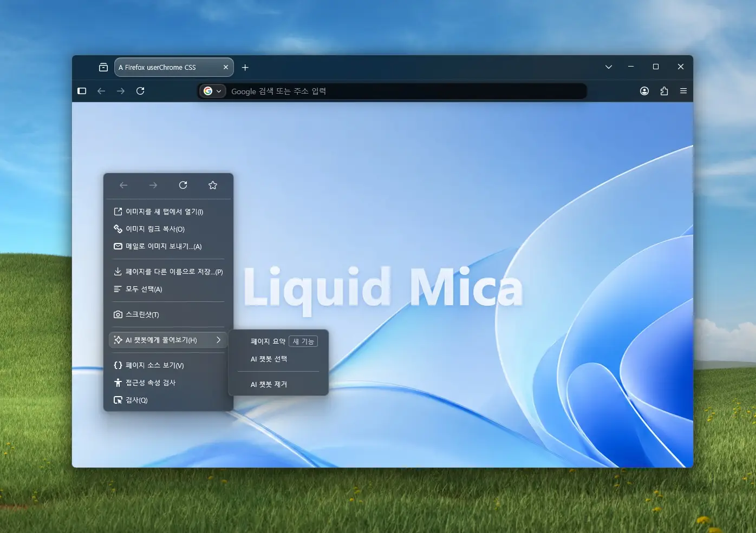Open a new tab with plus button
Viewport: 756px width, 533px height.
pos(245,67)
